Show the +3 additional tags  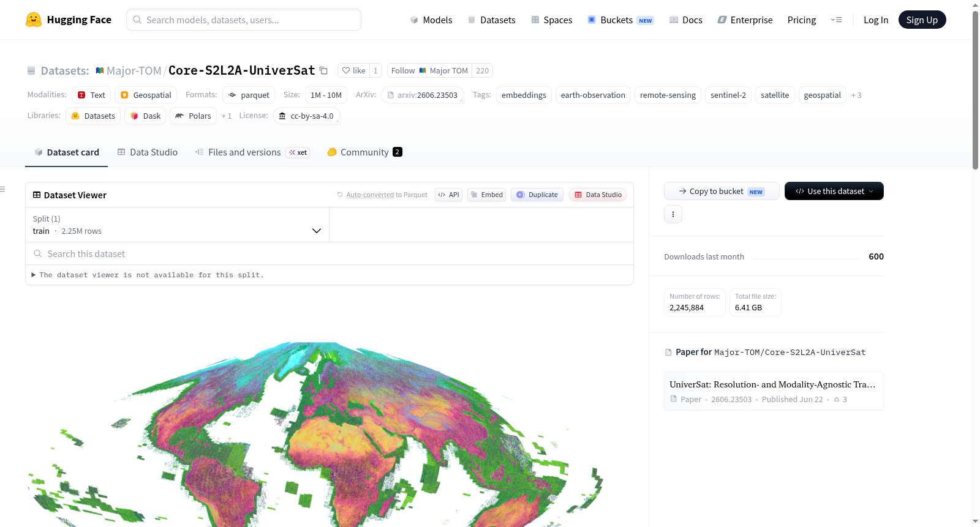[856, 95]
